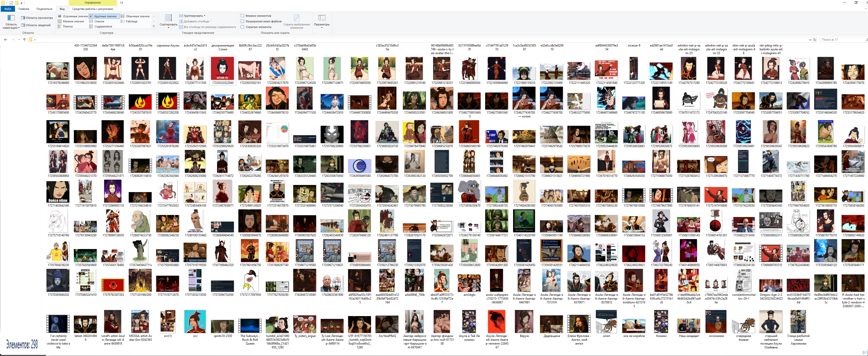The width and height of the screenshot is (868, 356).
Task: Expand the address breadcrumb chevron
Action: (35, 40)
